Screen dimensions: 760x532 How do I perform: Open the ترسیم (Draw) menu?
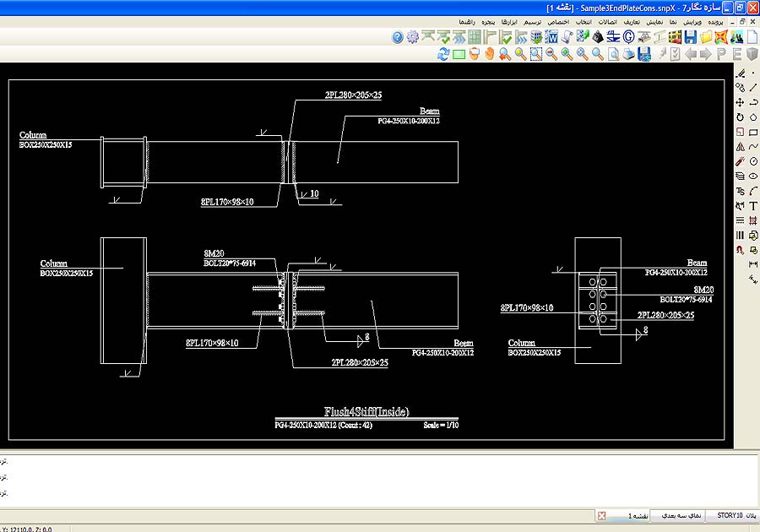533,20
